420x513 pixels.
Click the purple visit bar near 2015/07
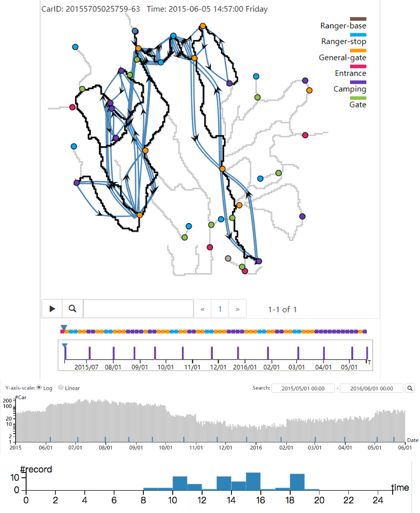coord(89,353)
